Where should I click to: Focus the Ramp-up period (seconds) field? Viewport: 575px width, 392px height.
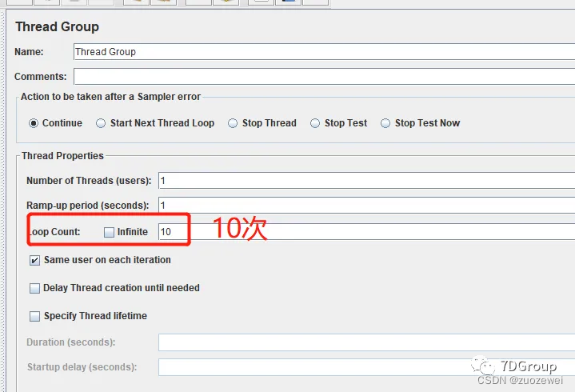pos(367,205)
